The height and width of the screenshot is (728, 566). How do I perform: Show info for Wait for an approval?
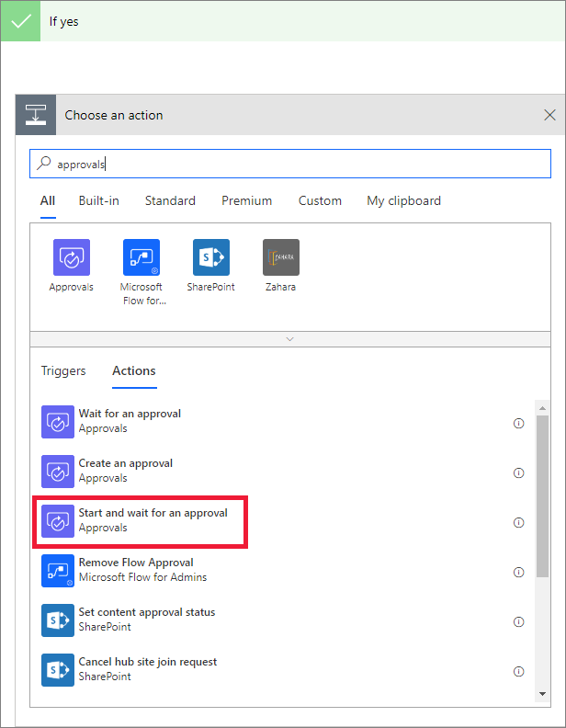(518, 424)
